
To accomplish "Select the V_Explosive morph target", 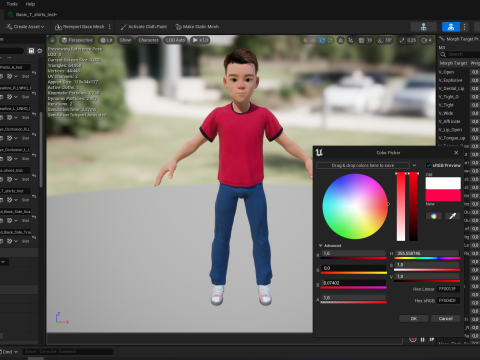I will coord(450,80).
